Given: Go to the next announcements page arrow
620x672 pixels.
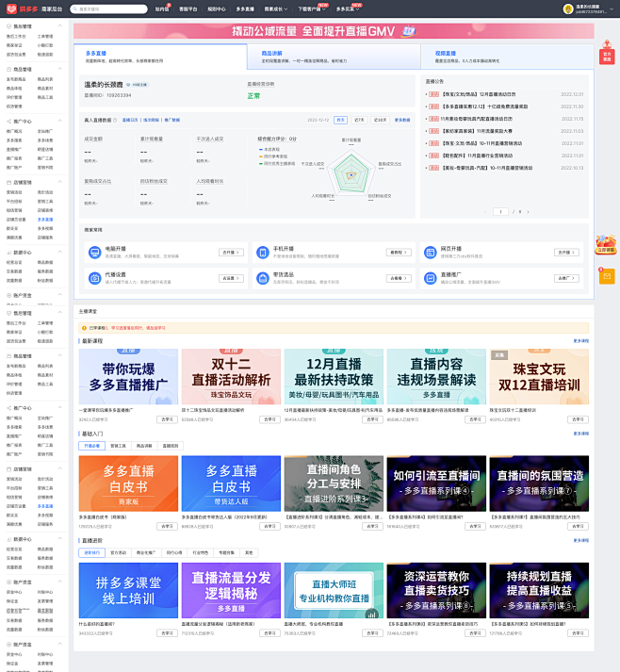Looking at the screenshot, I should coord(528,212).
